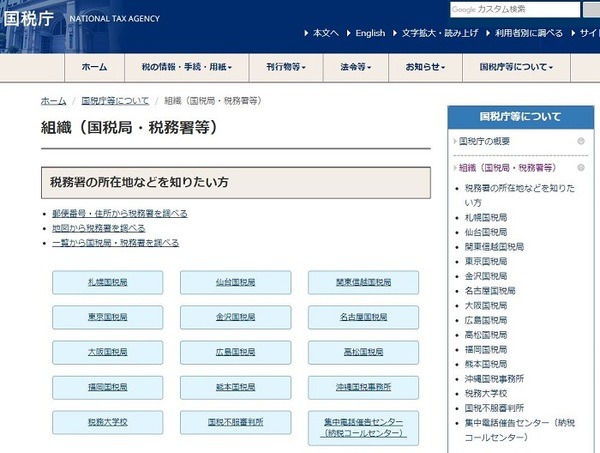Select the 福岡国税局 tile button
Screen dimensions: 600x453
tap(108, 387)
